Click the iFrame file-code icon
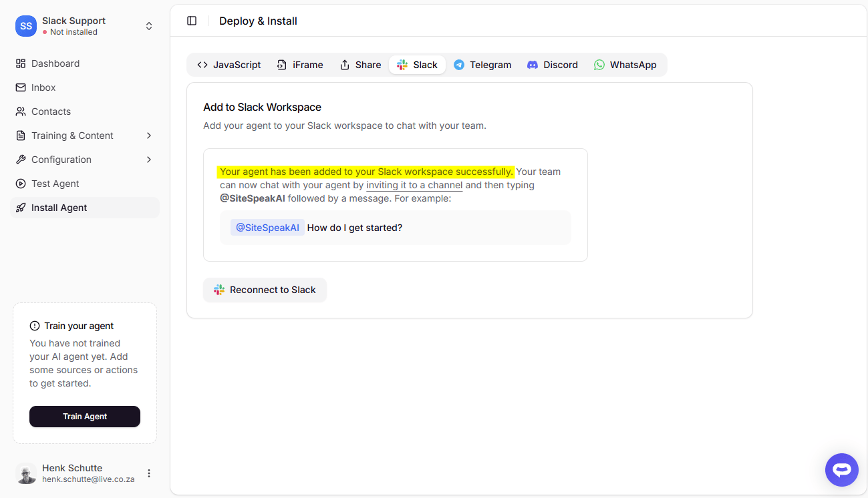Image resolution: width=868 pixels, height=498 pixels. pyautogui.click(x=282, y=65)
